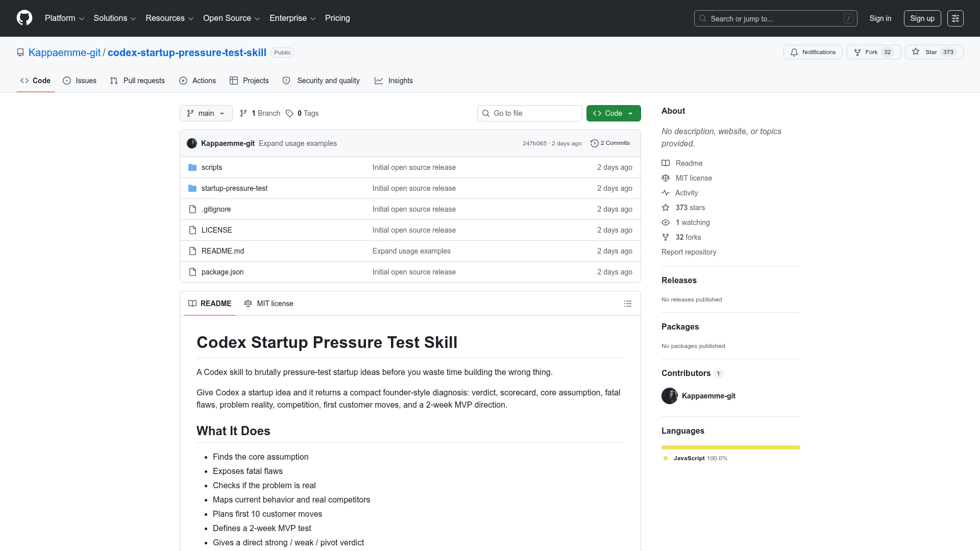Viewport: 980px width, 551px height.
Task: Click the file icon beside LICENSE
Action: 192,230
